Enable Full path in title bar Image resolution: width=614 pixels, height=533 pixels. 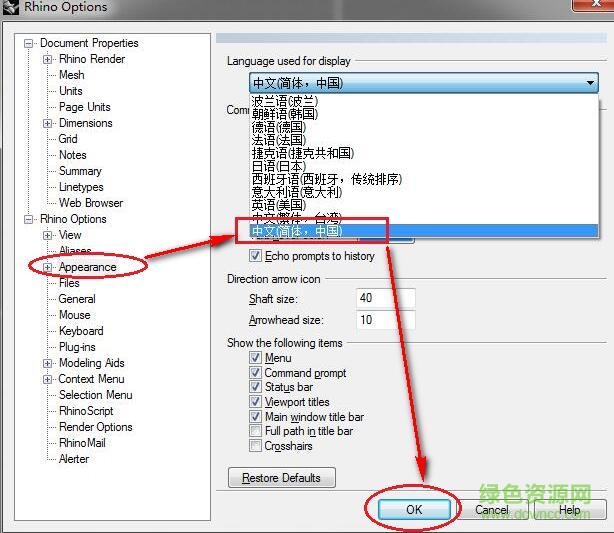(255, 431)
